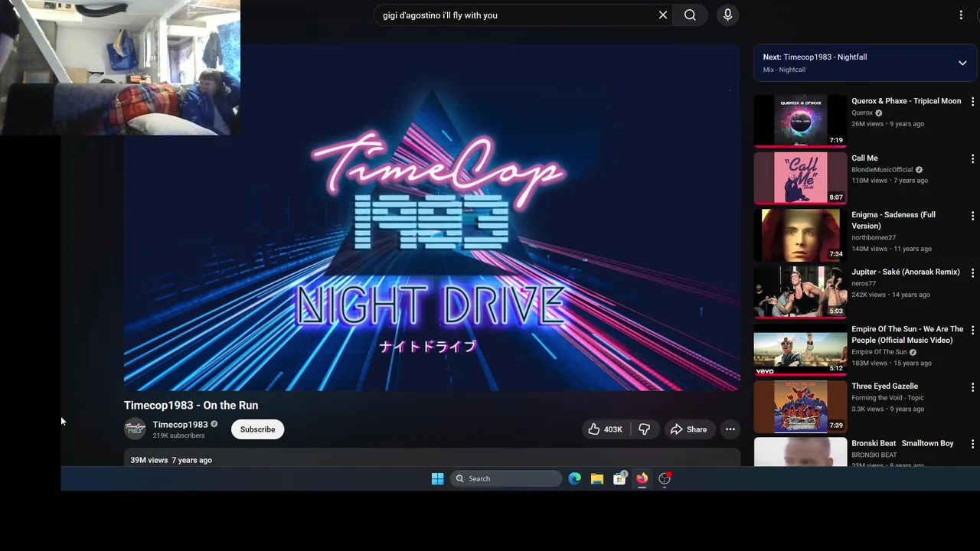Expand description at 39M views 7 years ago

pyautogui.click(x=432, y=459)
